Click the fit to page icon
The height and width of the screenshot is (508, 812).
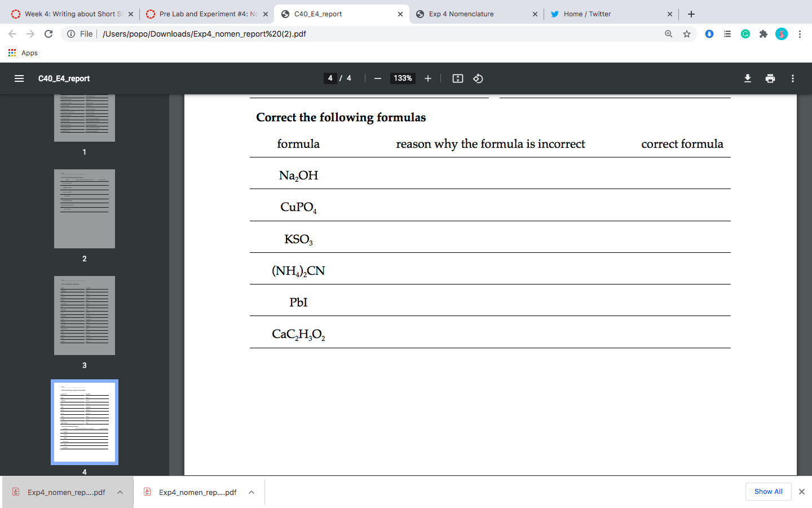coord(458,78)
